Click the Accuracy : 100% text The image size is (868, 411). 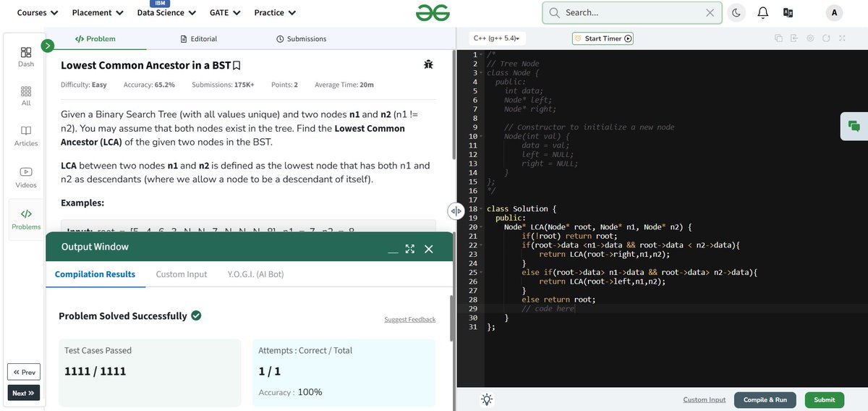click(290, 392)
